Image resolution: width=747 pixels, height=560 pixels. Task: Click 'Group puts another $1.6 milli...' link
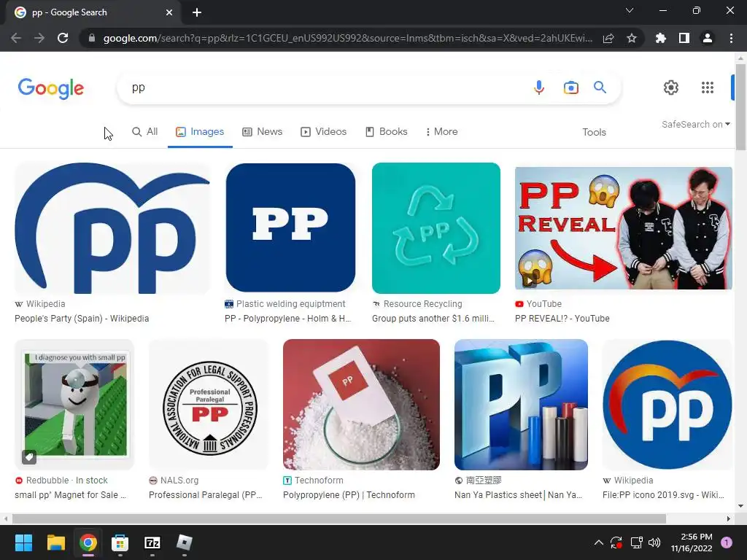(x=433, y=319)
